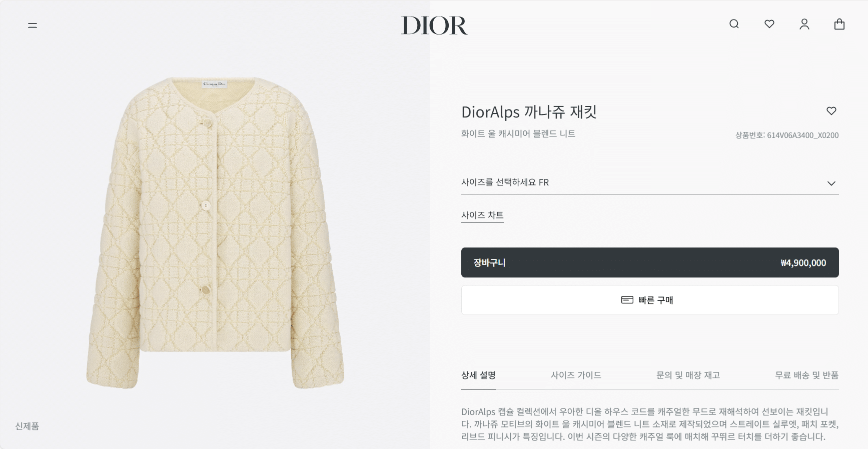Click the 빠른 구매 button
868x449 pixels.
tap(650, 300)
